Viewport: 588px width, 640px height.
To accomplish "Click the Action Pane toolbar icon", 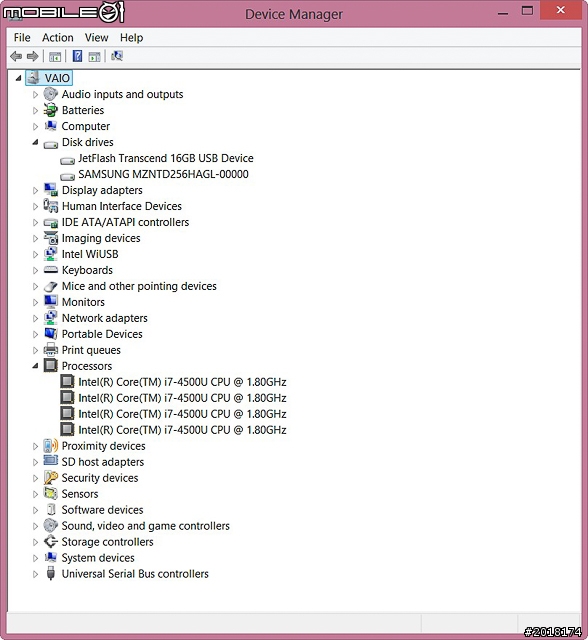I will pos(94,56).
